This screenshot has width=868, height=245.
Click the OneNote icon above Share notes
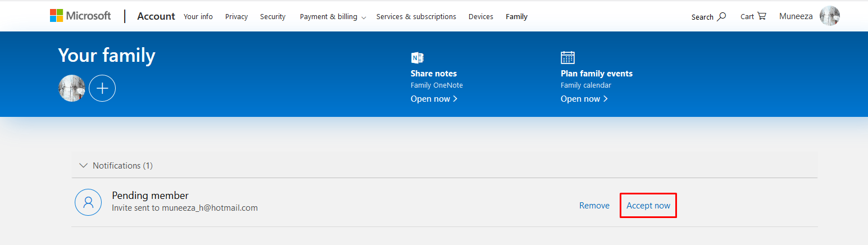[417, 58]
